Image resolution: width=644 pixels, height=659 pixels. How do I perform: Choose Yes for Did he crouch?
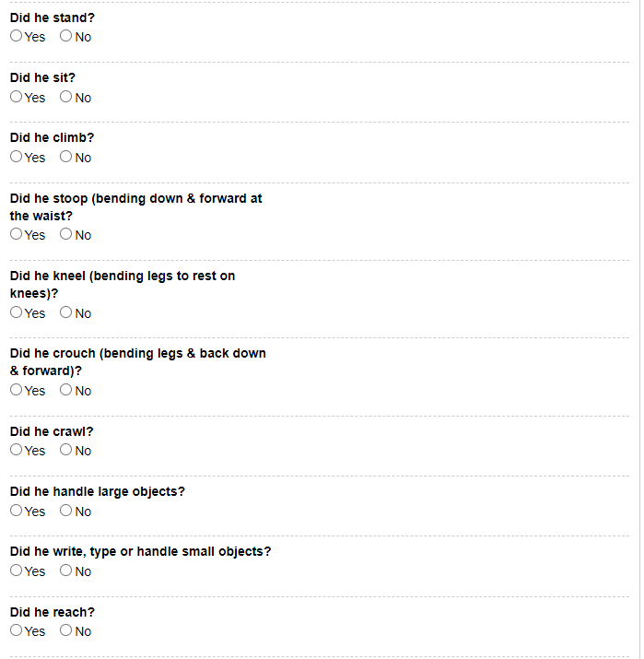[x=17, y=390]
